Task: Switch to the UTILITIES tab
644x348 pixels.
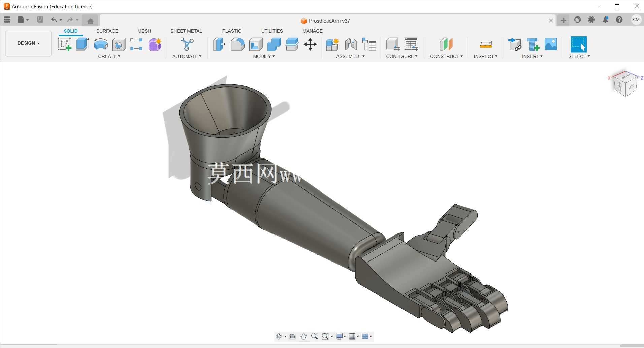Action: tap(272, 31)
